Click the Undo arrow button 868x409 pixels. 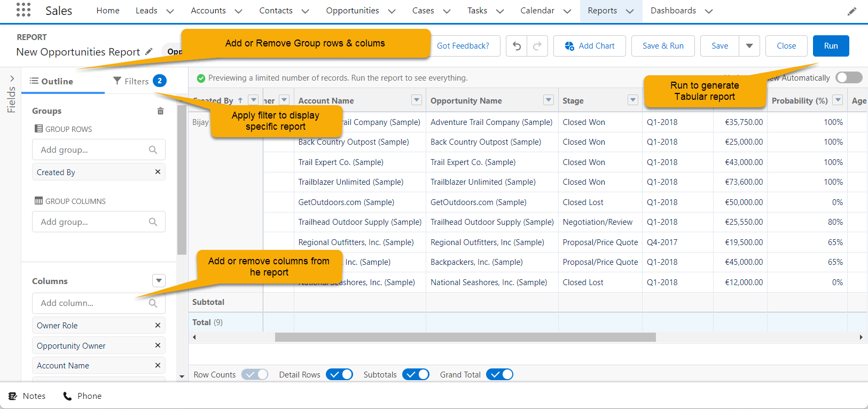(x=517, y=46)
